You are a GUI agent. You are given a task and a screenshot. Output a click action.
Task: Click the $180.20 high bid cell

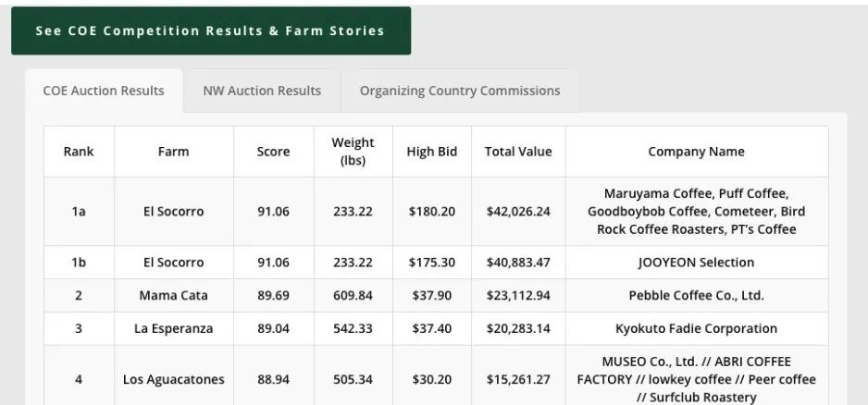(432, 211)
